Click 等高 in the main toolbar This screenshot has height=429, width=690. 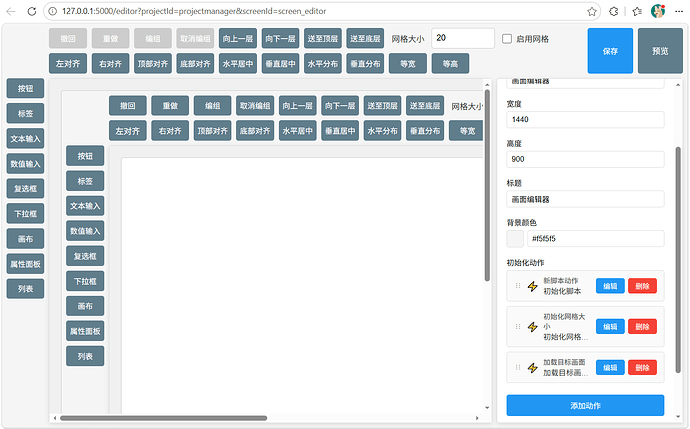[x=450, y=64]
